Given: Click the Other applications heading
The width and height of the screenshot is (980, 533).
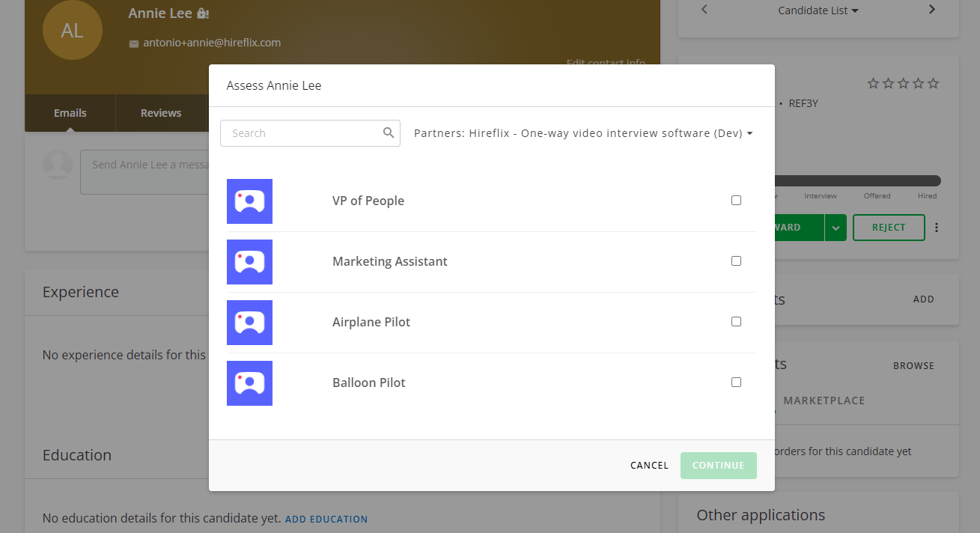Looking at the screenshot, I should click(761, 515).
